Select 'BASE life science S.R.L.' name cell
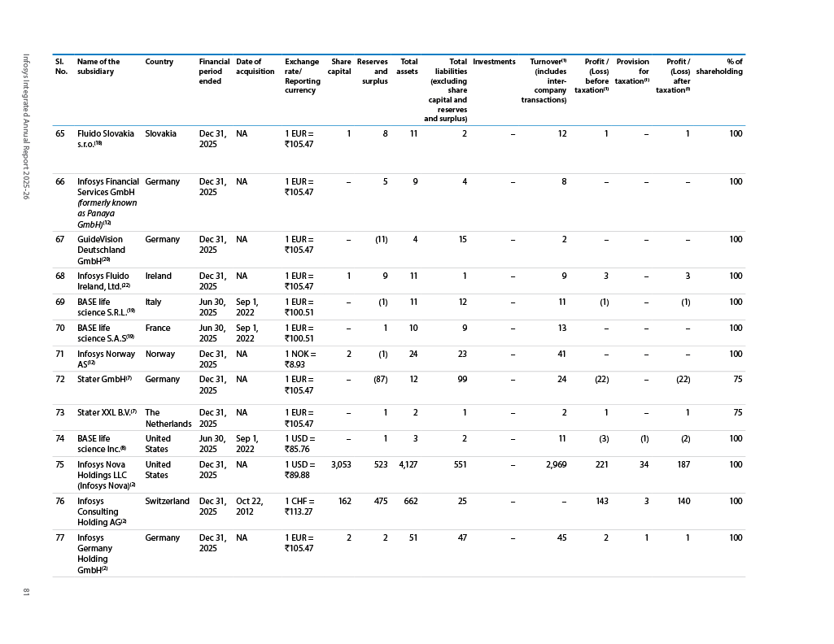Image resolution: width=834 pixels, height=644 pixels. [106, 307]
